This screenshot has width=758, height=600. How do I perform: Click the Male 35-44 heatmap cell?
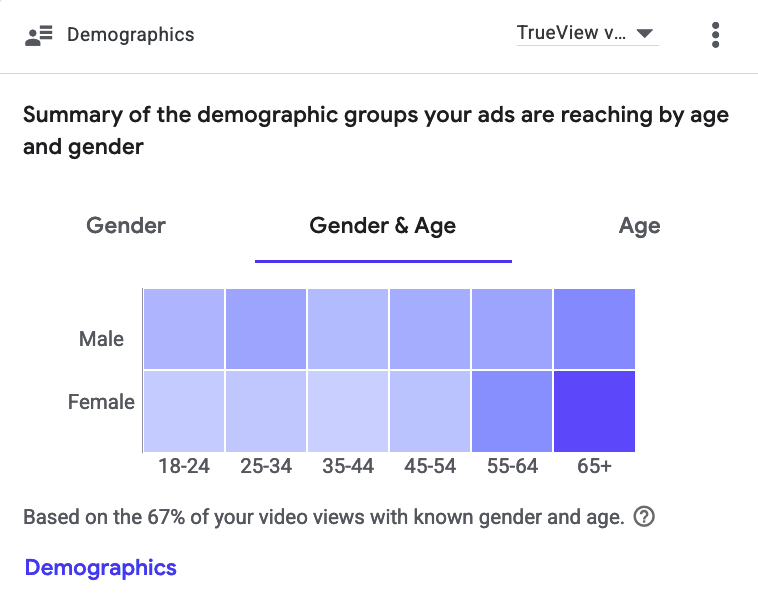pos(348,329)
